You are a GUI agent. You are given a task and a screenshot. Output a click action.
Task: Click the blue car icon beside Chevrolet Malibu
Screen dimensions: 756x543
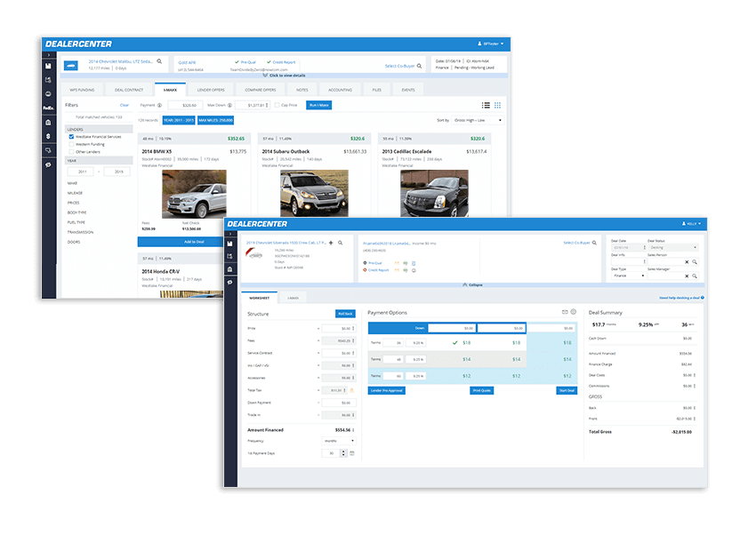[x=71, y=66]
